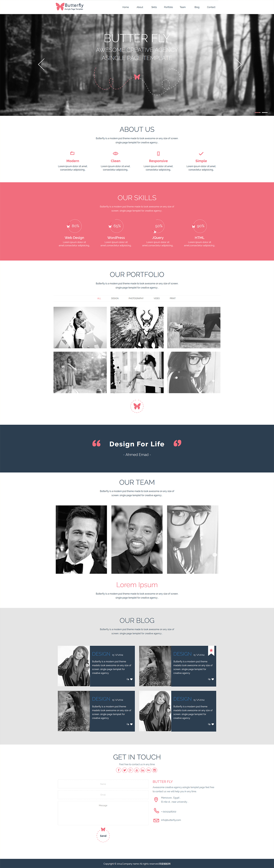Open the winged woman portfolio thumbnail
The height and width of the screenshot is (868, 274).
(x=137, y=328)
